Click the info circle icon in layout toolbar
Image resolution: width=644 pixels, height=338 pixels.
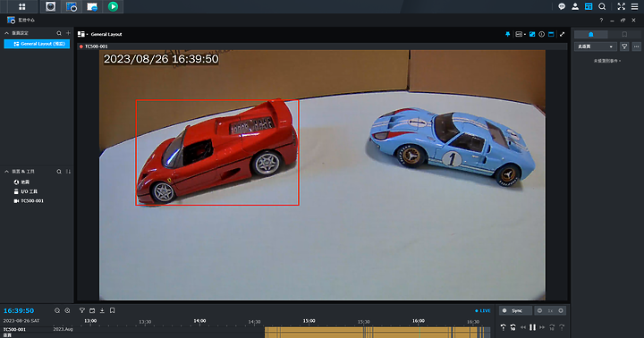pos(542,35)
